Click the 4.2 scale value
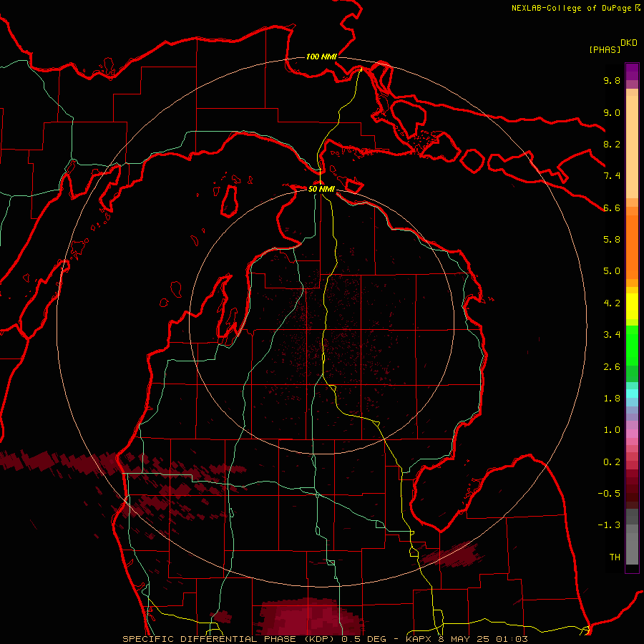The image size is (644, 644). 612,303
